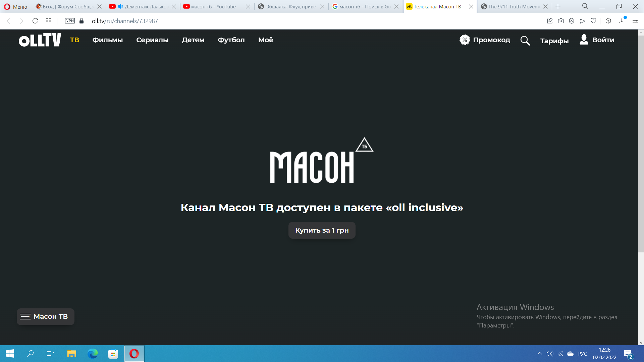
Task: Open the Моё section
Action: coord(266,40)
